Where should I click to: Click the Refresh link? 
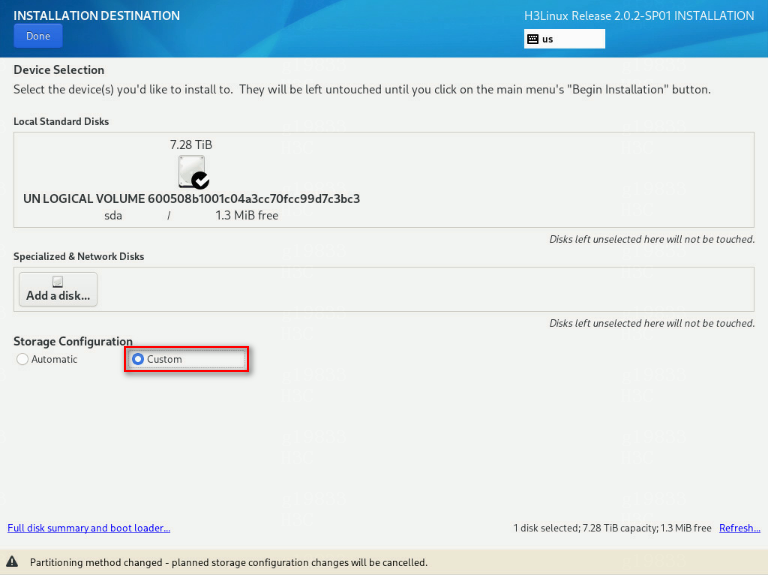coord(740,528)
